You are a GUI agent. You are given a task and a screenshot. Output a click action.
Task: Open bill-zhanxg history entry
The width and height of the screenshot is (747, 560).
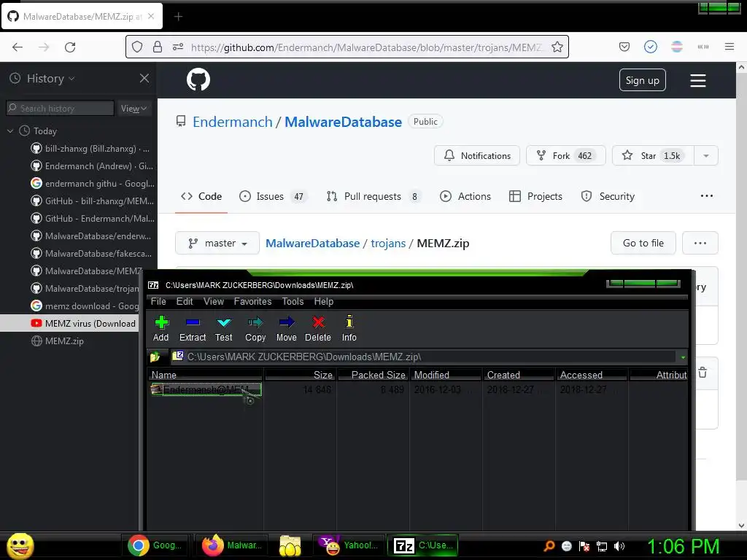[90, 149]
